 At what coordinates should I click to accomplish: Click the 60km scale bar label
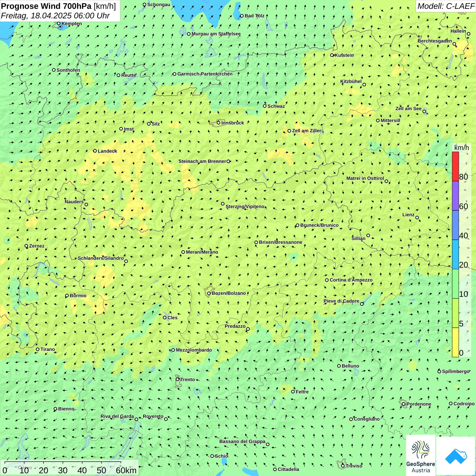click(126, 470)
